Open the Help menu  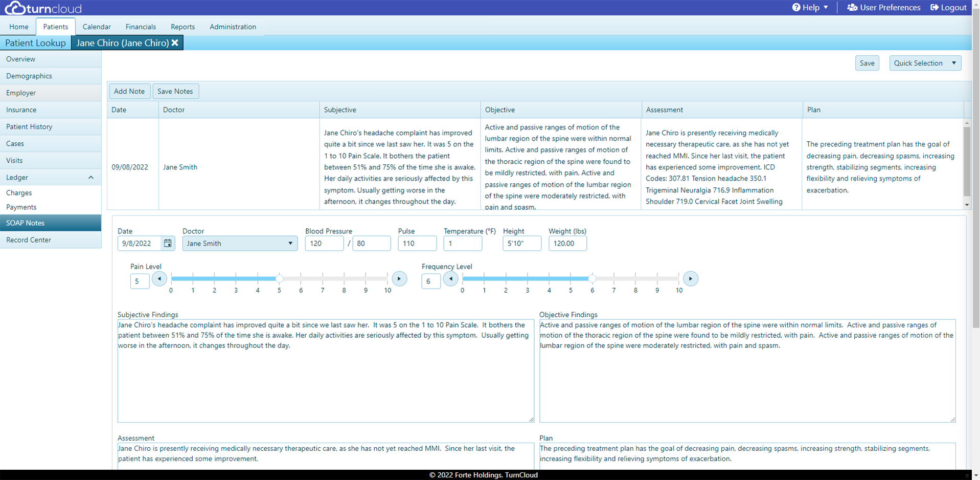[810, 8]
